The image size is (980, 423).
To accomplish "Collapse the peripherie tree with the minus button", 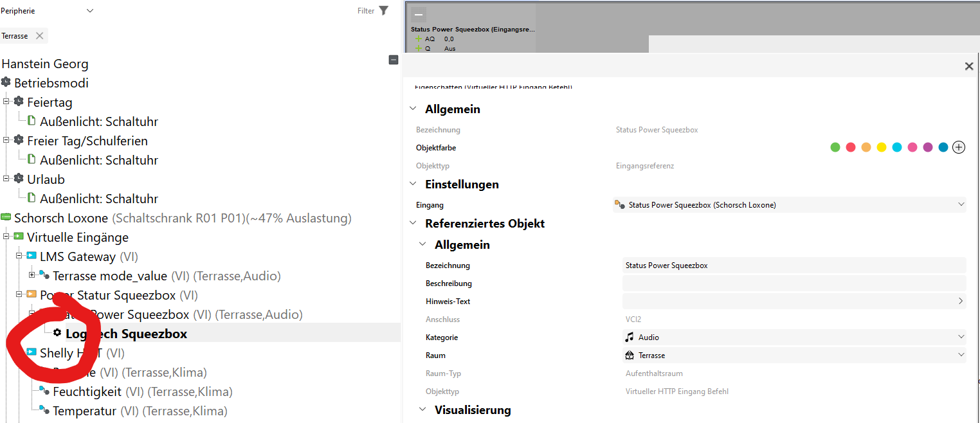I will (393, 59).
